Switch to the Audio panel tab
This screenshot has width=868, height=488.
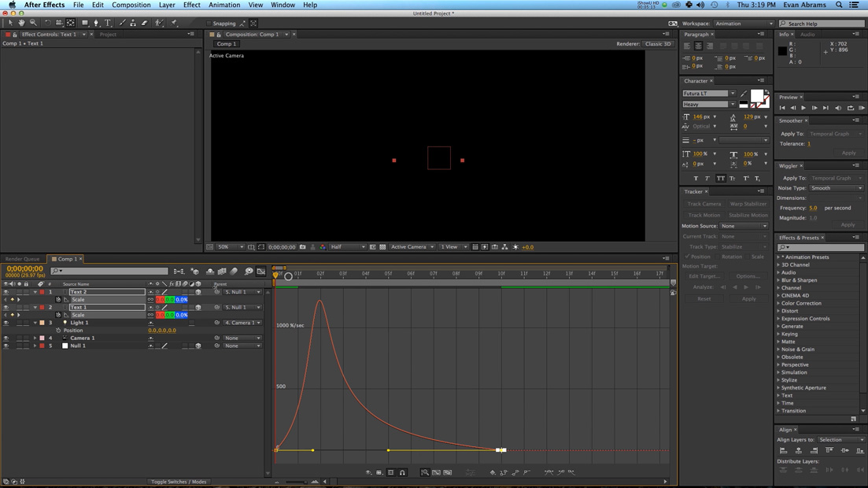tap(807, 35)
